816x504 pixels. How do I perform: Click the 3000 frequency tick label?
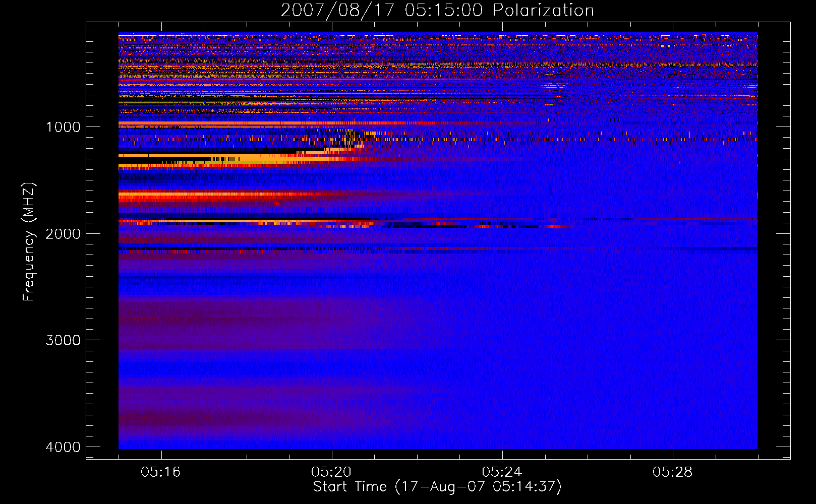63,340
